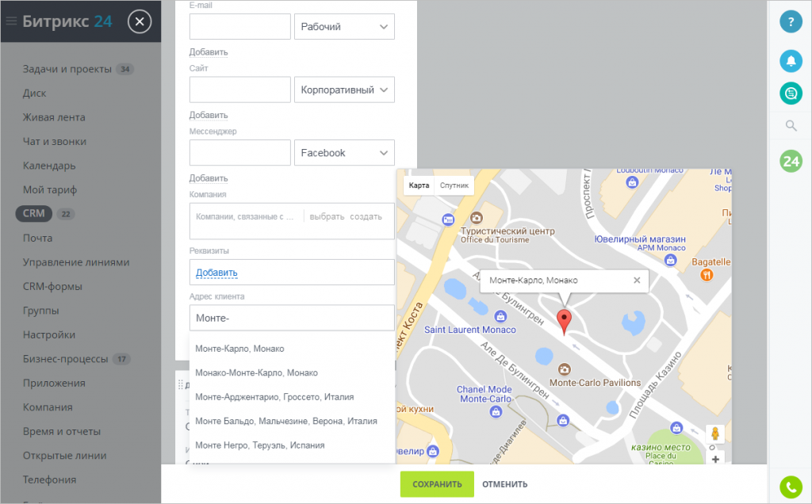Click the help question mark icon
This screenshot has width=812, height=504.
click(x=791, y=21)
